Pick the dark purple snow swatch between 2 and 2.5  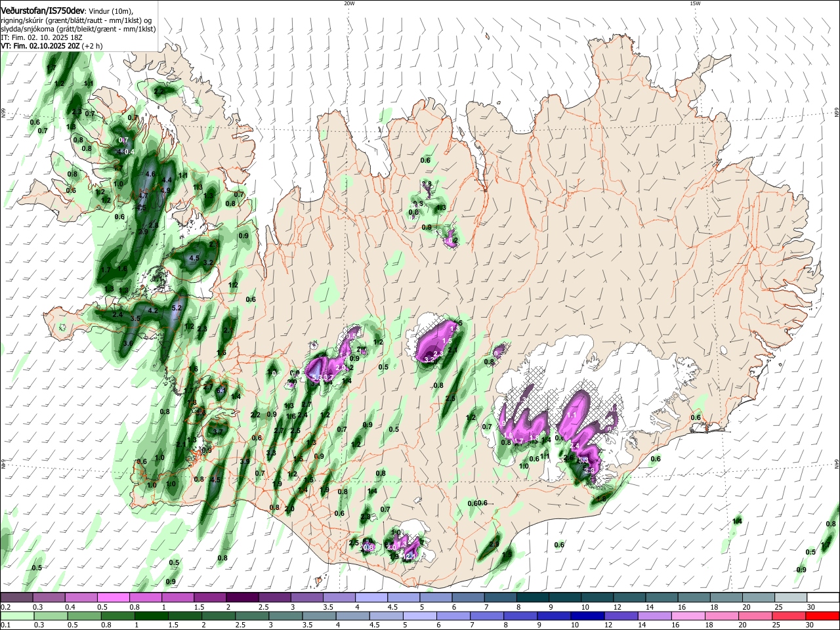(x=242, y=598)
